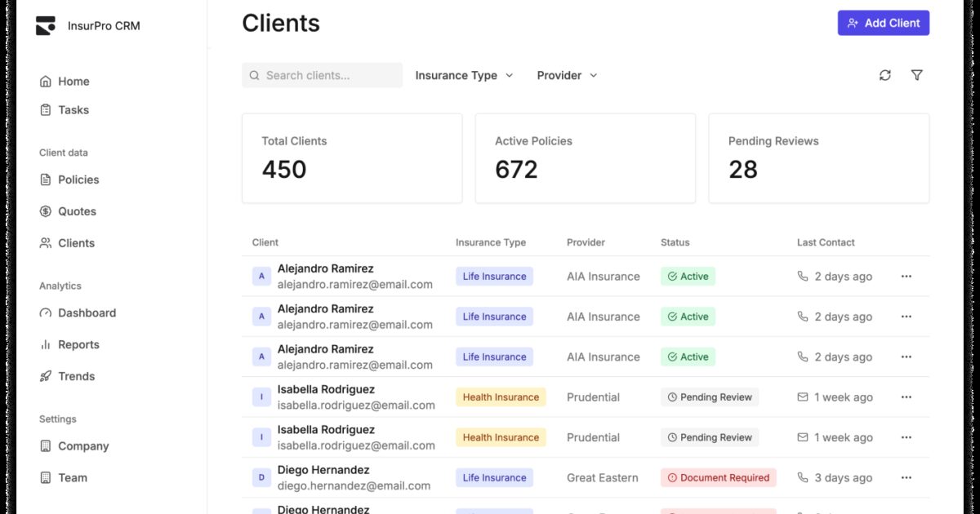Click the envelope icon beside 1 week ago
The width and height of the screenshot is (980, 514).
(x=803, y=397)
